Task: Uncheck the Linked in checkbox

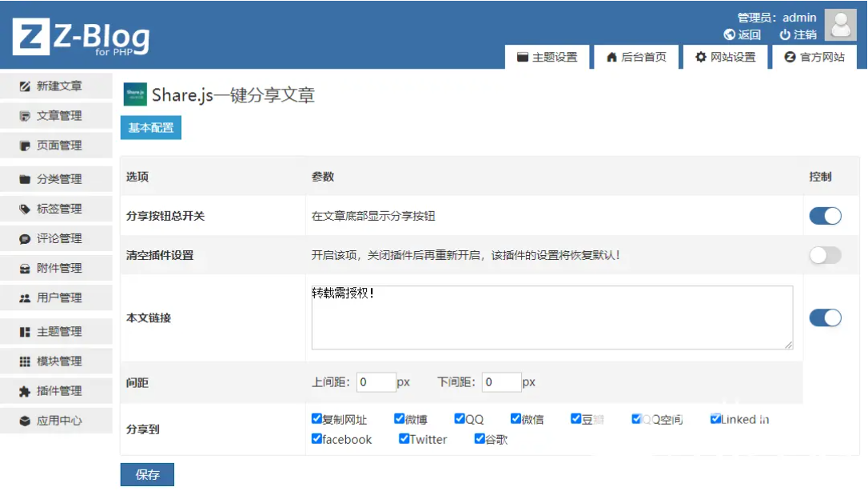Action: tap(715, 418)
